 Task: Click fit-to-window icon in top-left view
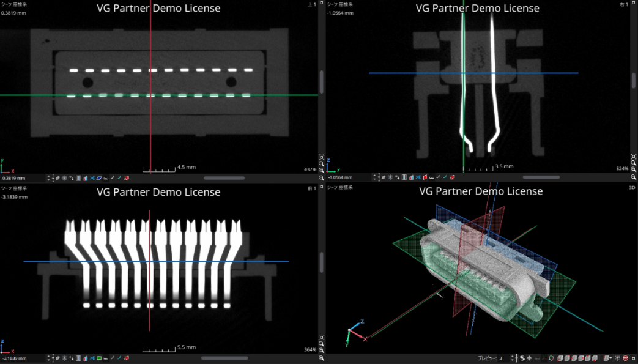[322, 156]
